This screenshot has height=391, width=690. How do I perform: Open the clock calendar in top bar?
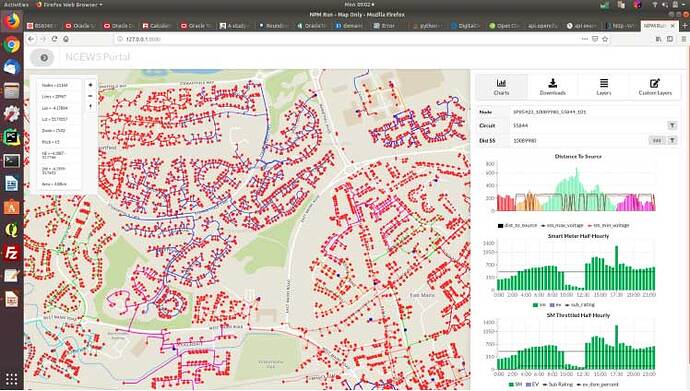(x=359, y=4)
